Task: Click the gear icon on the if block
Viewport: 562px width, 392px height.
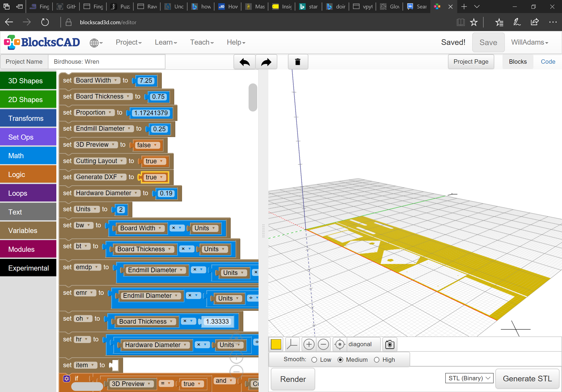Action: (67, 379)
